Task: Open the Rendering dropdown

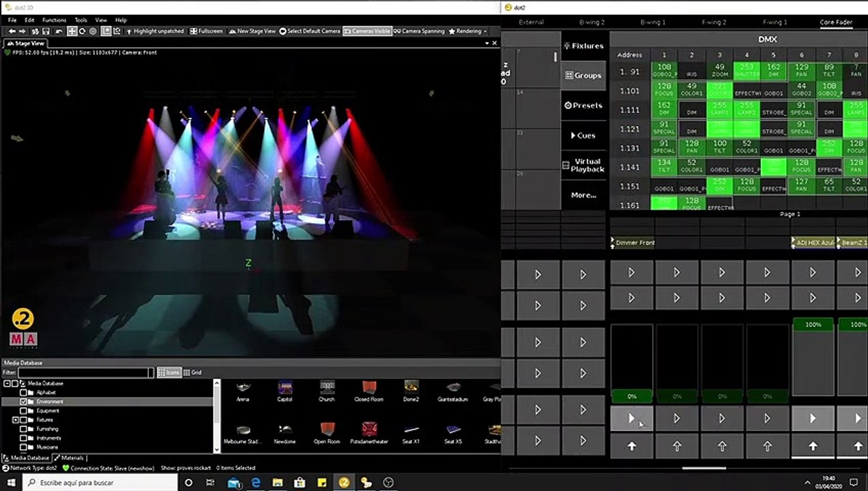Action: point(468,31)
